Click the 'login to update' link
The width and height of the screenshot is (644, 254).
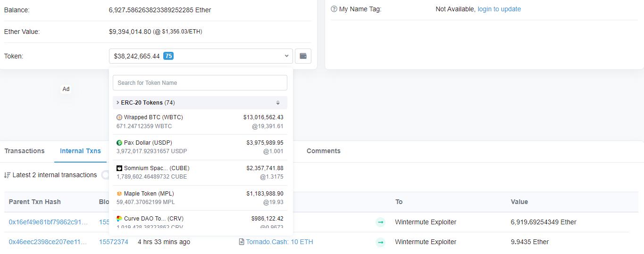(x=499, y=9)
